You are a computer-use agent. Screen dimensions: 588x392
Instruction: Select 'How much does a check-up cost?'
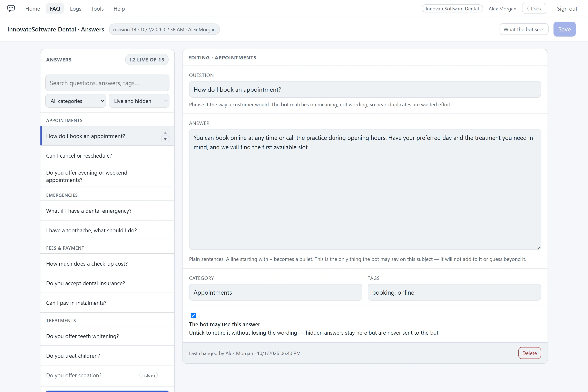107,264
